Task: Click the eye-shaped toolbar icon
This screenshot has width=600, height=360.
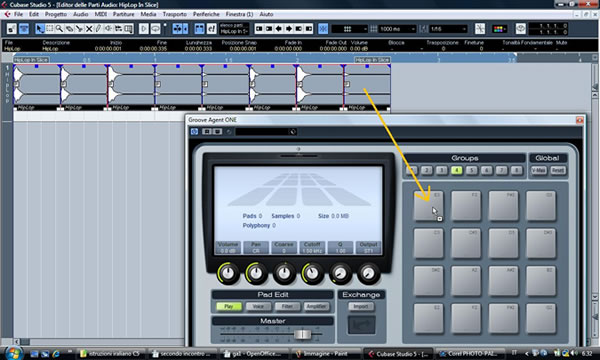Action: (520, 29)
